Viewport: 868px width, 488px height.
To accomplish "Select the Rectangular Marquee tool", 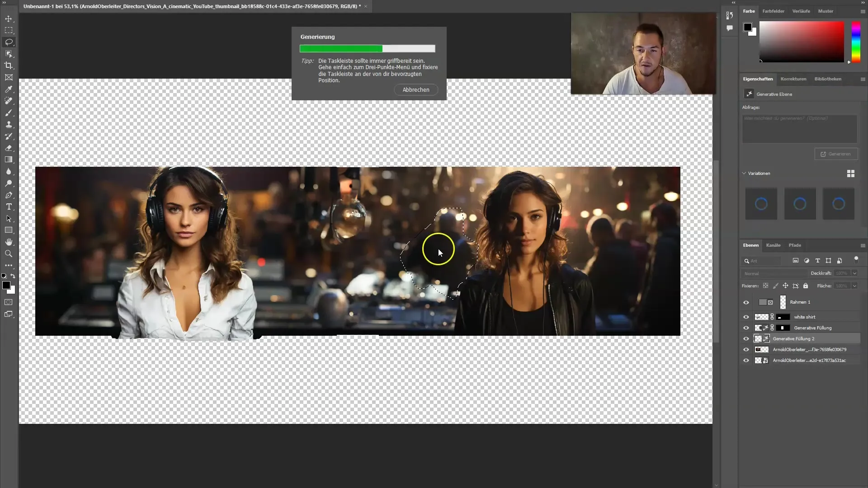I will point(9,30).
